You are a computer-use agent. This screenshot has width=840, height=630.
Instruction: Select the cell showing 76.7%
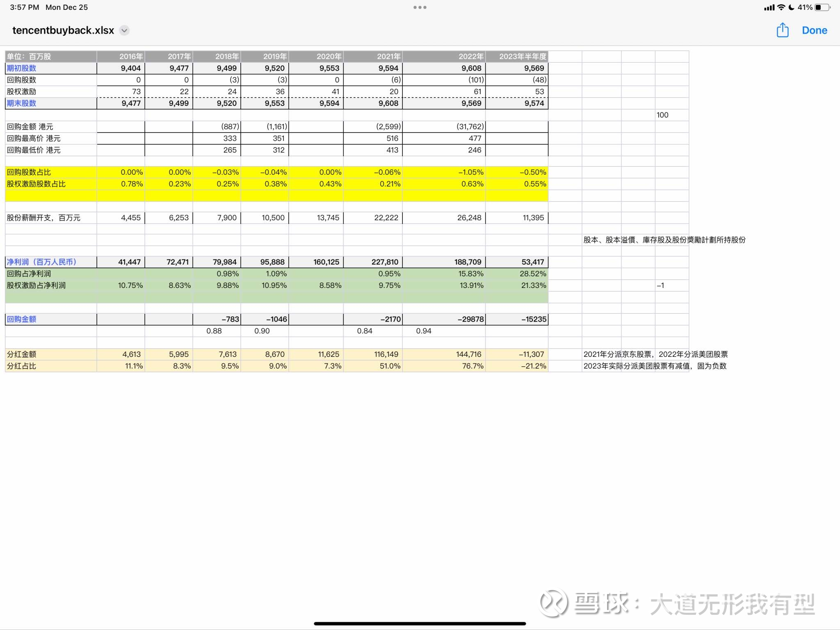tap(444, 366)
